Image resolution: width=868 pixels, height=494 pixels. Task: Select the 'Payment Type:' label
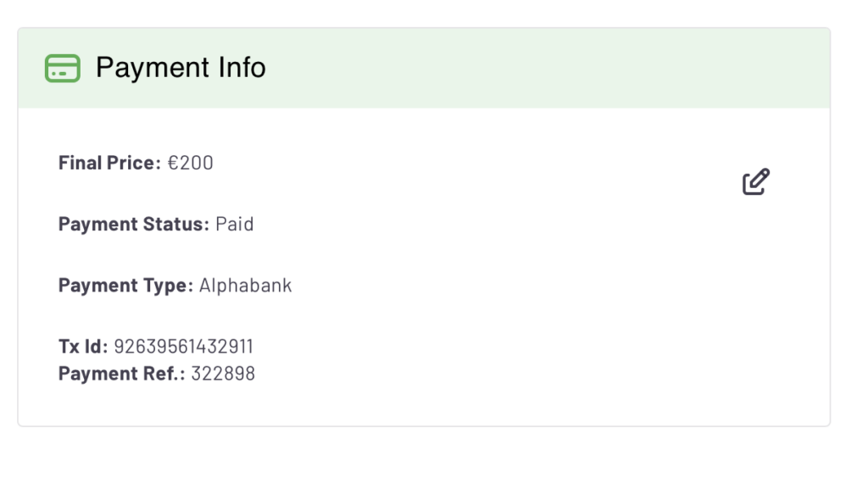pos(125,286)
